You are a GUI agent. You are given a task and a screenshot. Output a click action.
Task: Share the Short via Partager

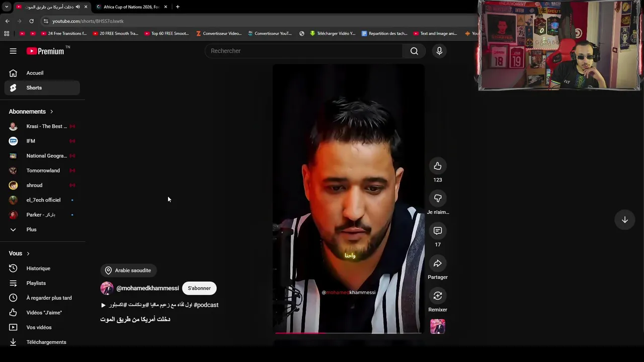[x=438, y=263]
